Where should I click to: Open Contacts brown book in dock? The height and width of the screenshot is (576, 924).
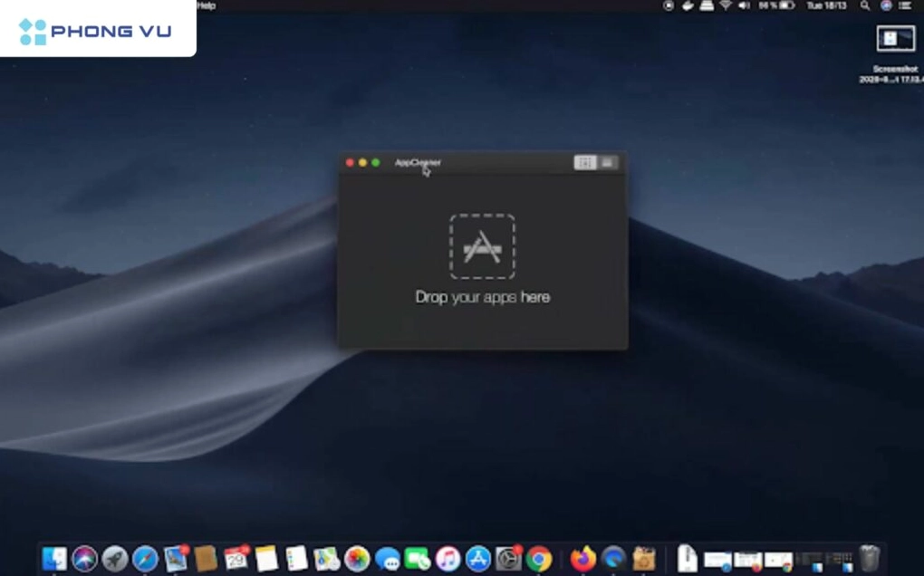coord(206,558)
